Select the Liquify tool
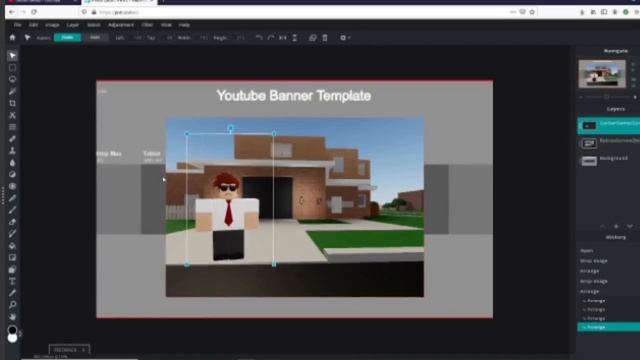 point(12,127)
